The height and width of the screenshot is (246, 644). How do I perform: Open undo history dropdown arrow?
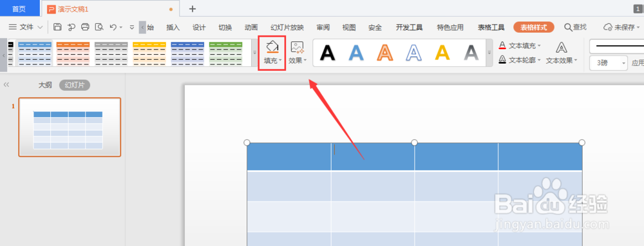(x=121, y=28)
